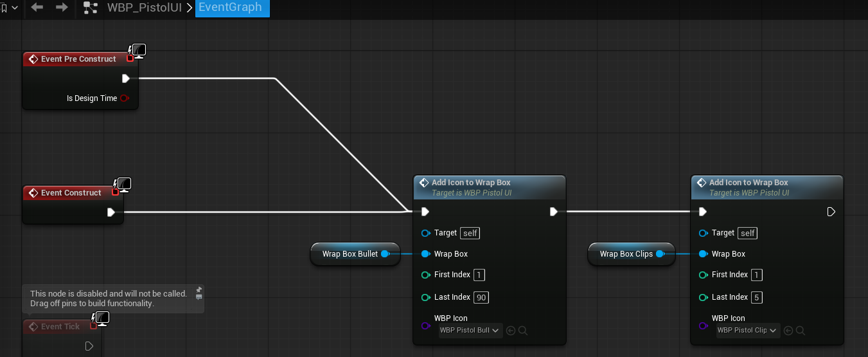Go back with the left arrow

[37, 8]
